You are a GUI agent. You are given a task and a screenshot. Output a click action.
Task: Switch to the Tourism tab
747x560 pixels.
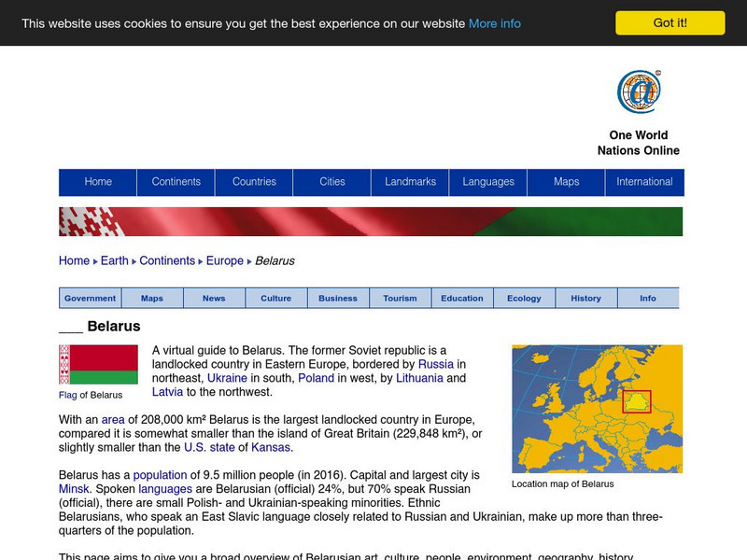pos(401,298)
